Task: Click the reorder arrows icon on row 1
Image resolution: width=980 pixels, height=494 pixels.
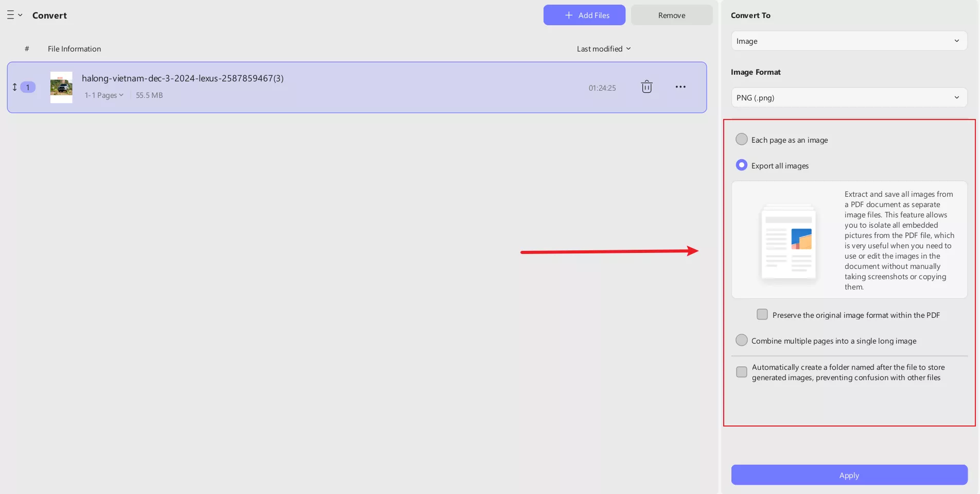Action: click(15, 87)
